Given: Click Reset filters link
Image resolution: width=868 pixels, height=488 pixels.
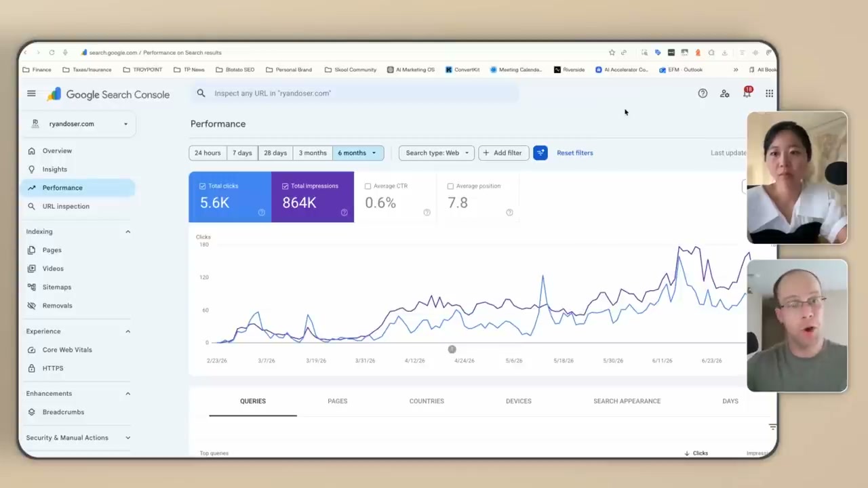Looking at the screenshot, I should coord(575,152).
